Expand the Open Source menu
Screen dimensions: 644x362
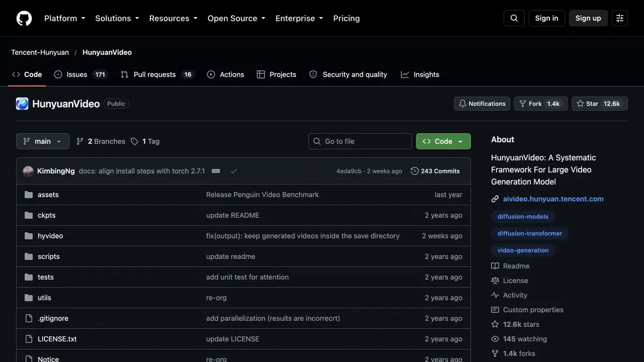click(x=236, y=18)
